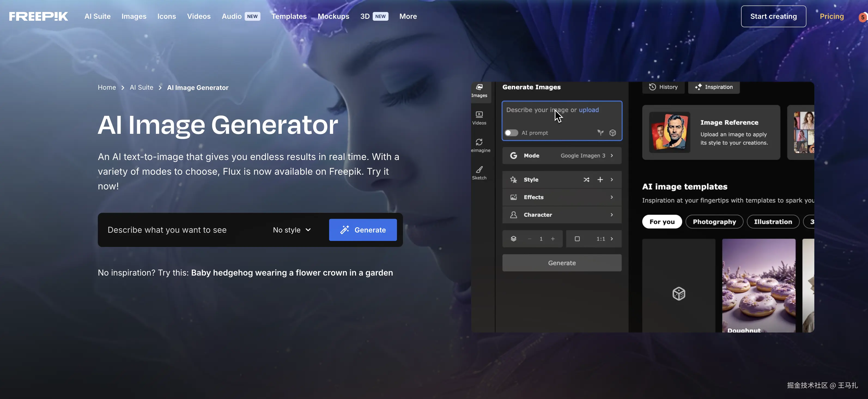Click the "Generate Images" panel heading

[531, 87]
